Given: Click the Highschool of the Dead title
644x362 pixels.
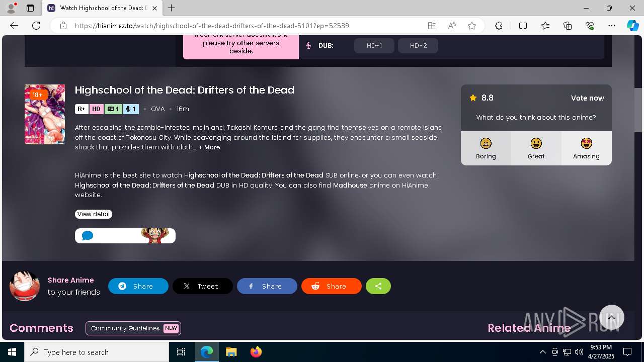Looking at the screenshot, I should [185, 90].
